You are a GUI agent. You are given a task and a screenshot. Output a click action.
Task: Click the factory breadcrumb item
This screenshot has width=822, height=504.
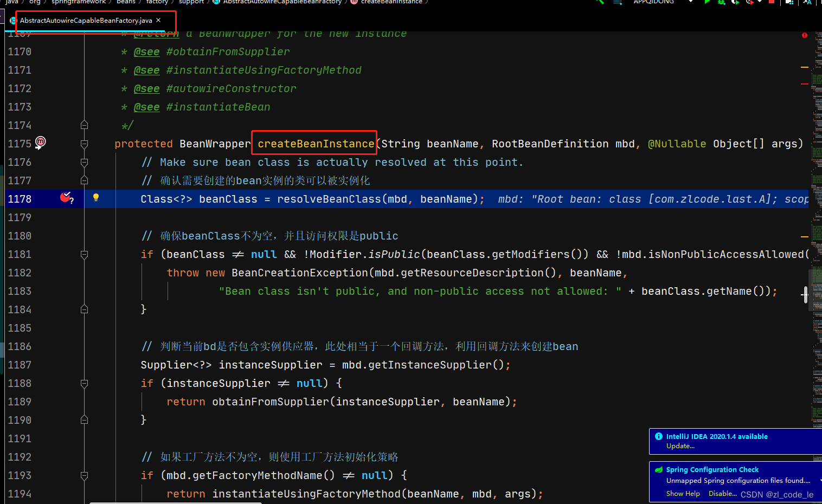(x=157, y=2)
